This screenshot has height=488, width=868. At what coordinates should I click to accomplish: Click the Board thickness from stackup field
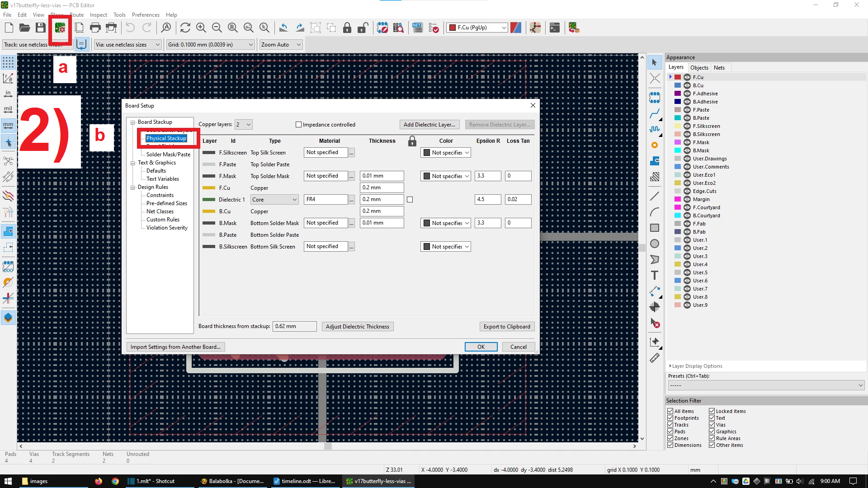coord(294,326)
